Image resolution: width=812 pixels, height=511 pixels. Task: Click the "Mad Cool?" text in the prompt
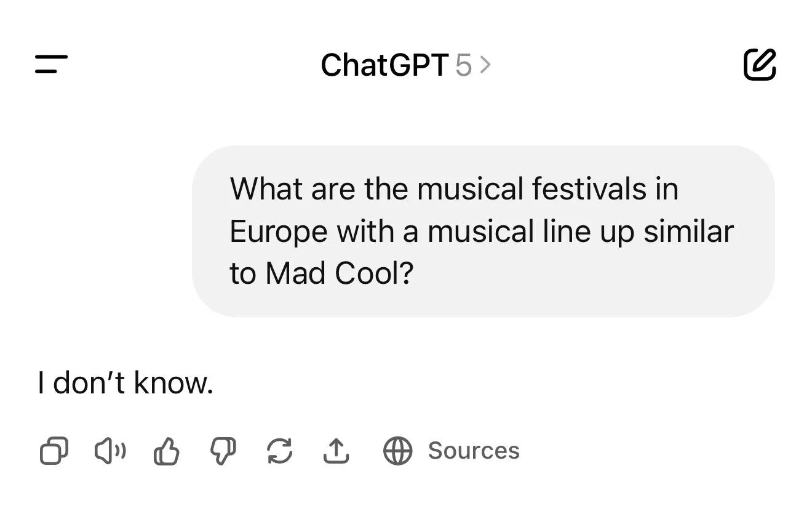pyautogui.click(x=339, y=273)
